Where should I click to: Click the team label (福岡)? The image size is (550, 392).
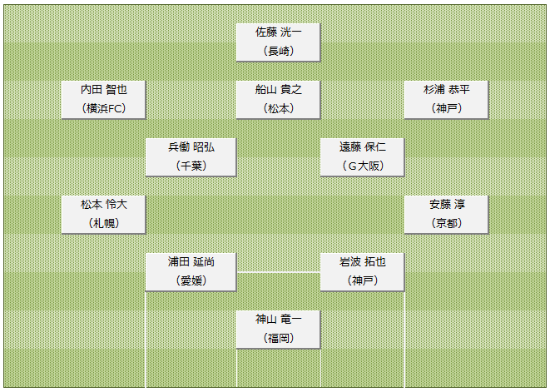pyautogui.click(x=279, y=338)
